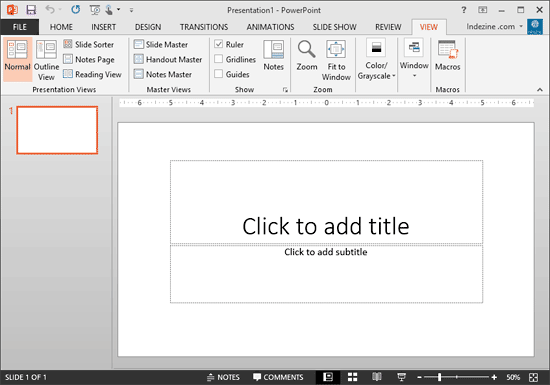Save the presentation from Quick Access
The width and height of the screenshot is (550, 385).
tap(31, 10)
